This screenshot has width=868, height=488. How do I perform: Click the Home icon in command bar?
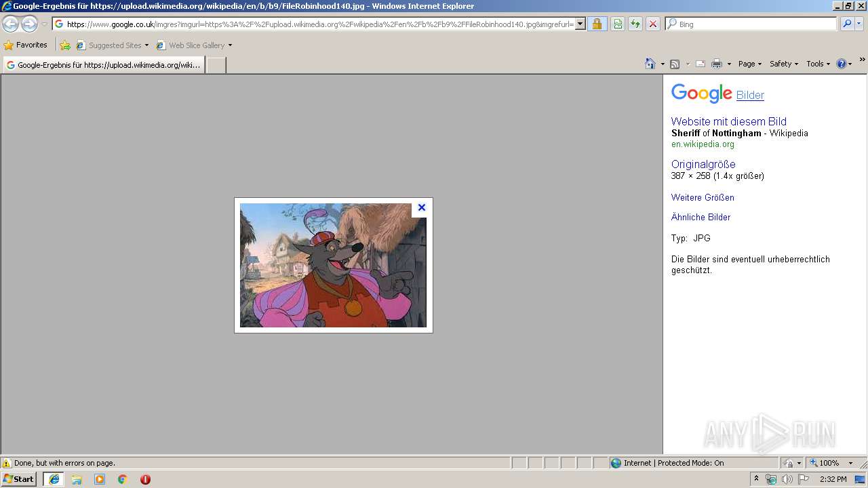pos(650,64)
